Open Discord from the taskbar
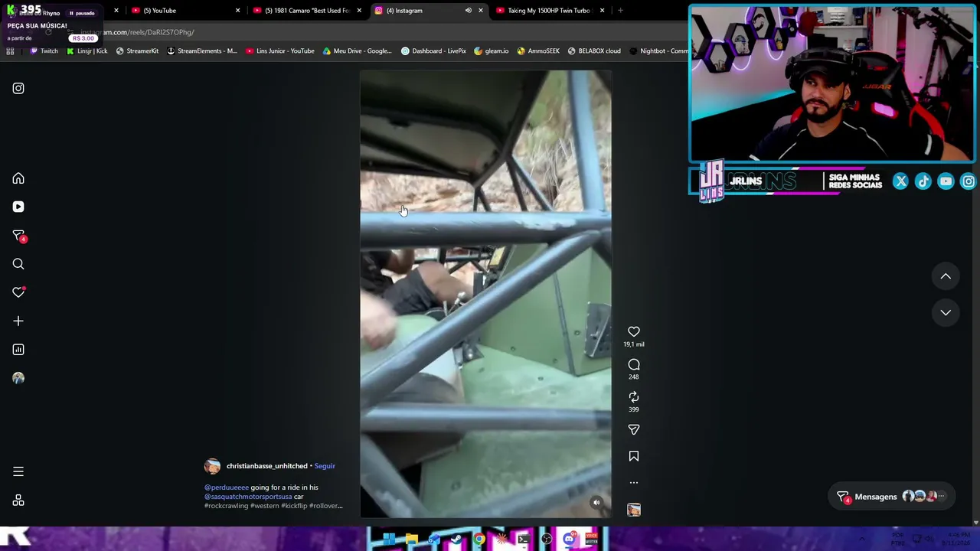Screen dimensions: 980x551 coord(569,540)
